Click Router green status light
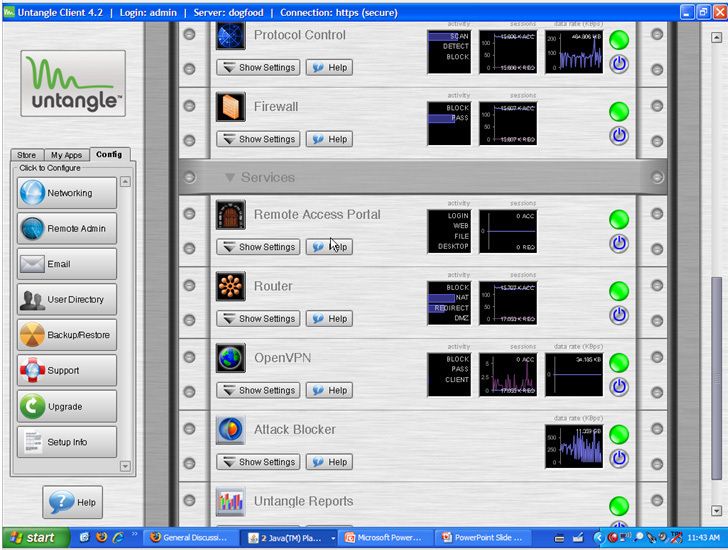 pyautogui.click(x=619, y=291)
